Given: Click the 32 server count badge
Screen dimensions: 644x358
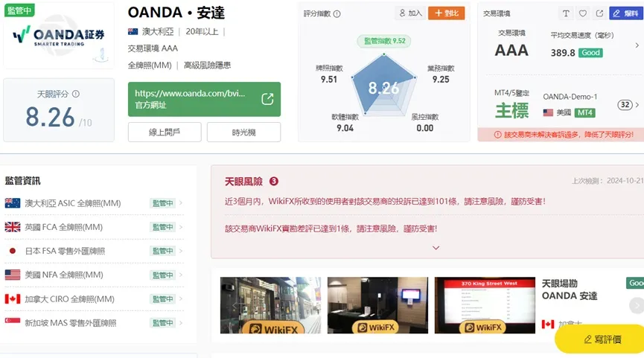Looking at the screenshot, I should click(625, 105).
